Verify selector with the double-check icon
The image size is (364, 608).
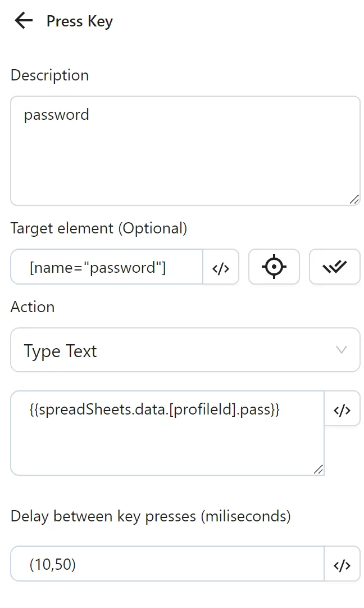click(x=334, y=267)
